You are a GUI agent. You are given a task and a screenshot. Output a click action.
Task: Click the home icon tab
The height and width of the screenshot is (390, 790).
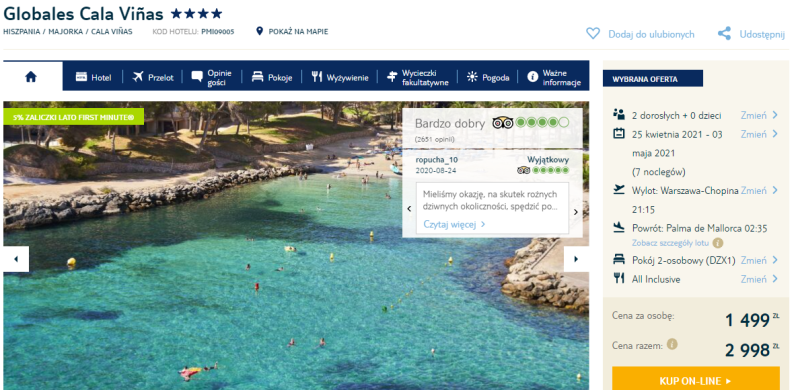coord(31,77)
